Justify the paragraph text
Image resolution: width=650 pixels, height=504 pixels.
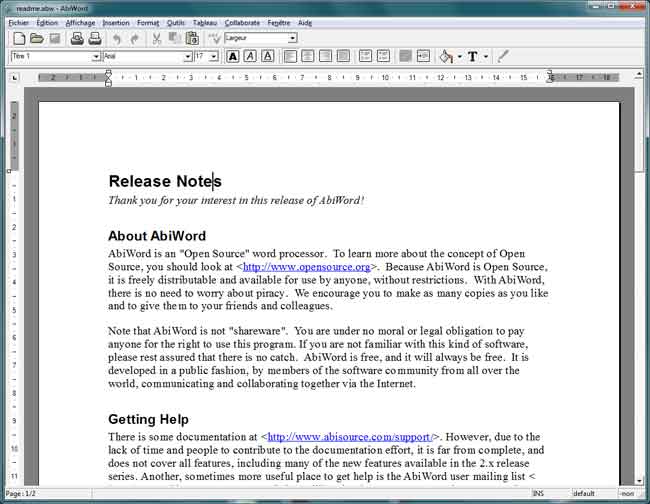343,56
